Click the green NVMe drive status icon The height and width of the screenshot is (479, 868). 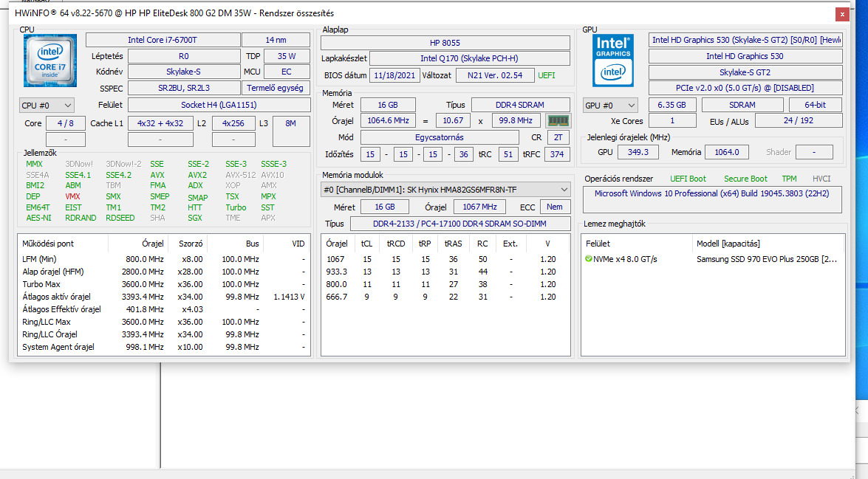click(x=589, y=259)
